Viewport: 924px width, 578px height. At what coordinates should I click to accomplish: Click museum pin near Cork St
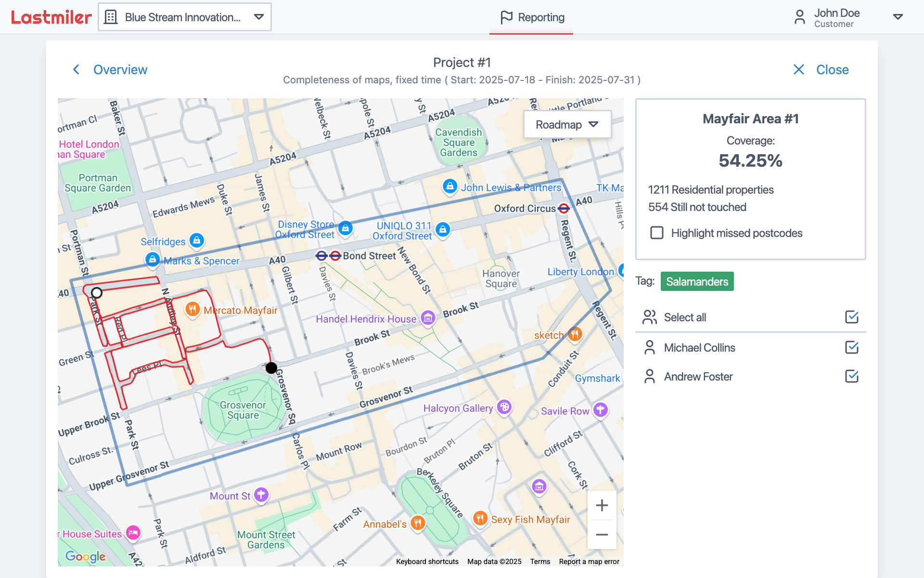click(x=539, y=486)
